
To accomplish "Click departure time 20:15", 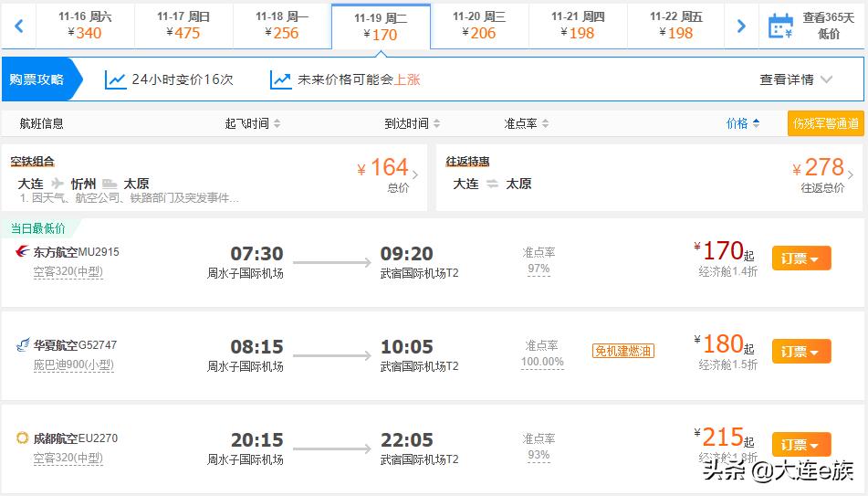I will pos(256,440).
